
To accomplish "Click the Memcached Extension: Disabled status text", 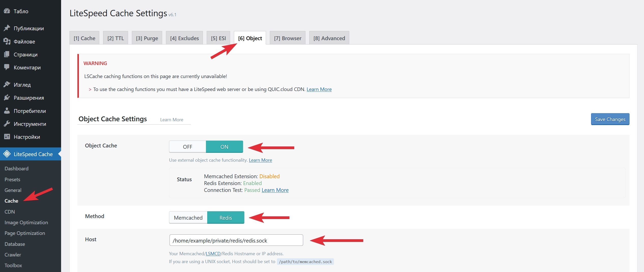I will [242, 176].
